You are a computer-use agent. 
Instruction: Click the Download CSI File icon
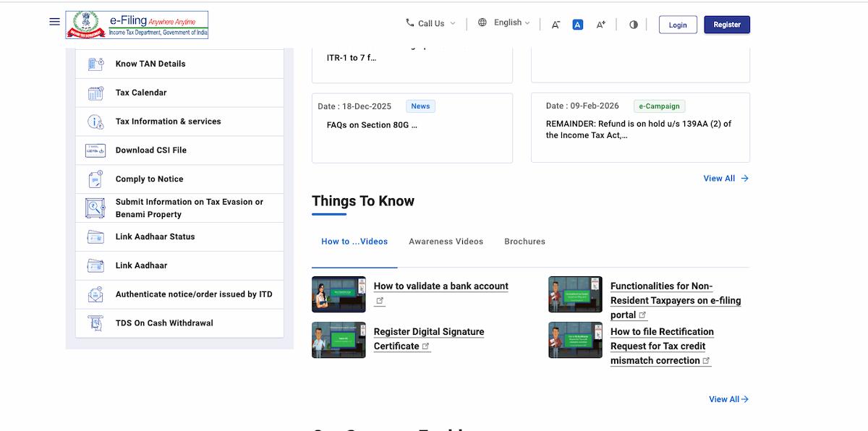point(95,150)
